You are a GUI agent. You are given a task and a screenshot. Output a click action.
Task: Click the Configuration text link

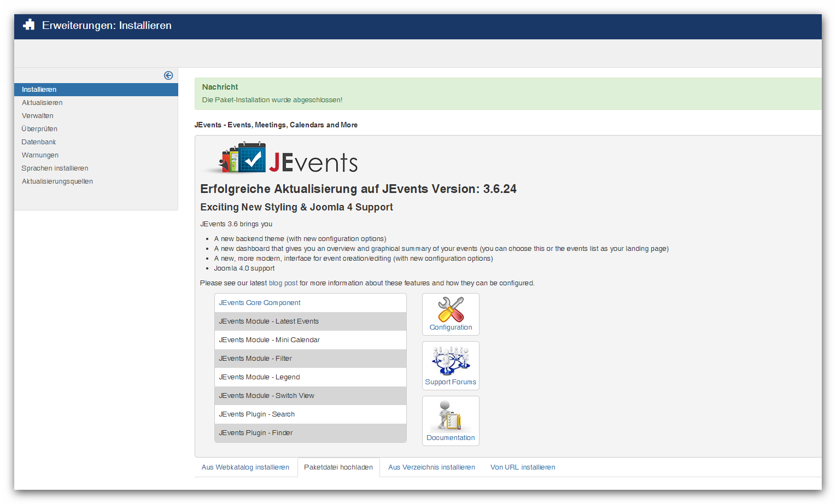(x=451, y=327)
